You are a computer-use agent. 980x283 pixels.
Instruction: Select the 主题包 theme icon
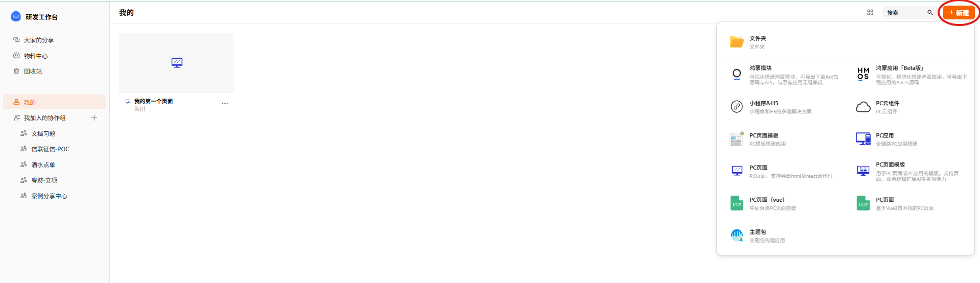(x=736, y=235)
